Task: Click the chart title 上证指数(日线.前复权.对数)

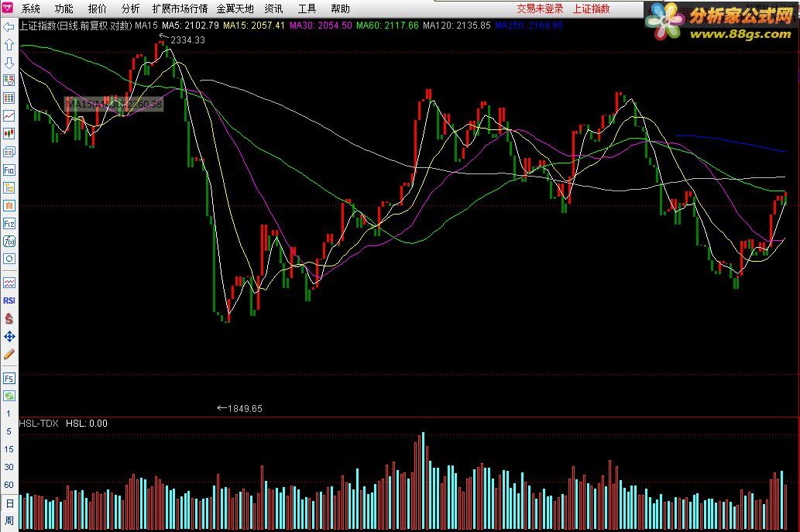Action: coord(76,26)
